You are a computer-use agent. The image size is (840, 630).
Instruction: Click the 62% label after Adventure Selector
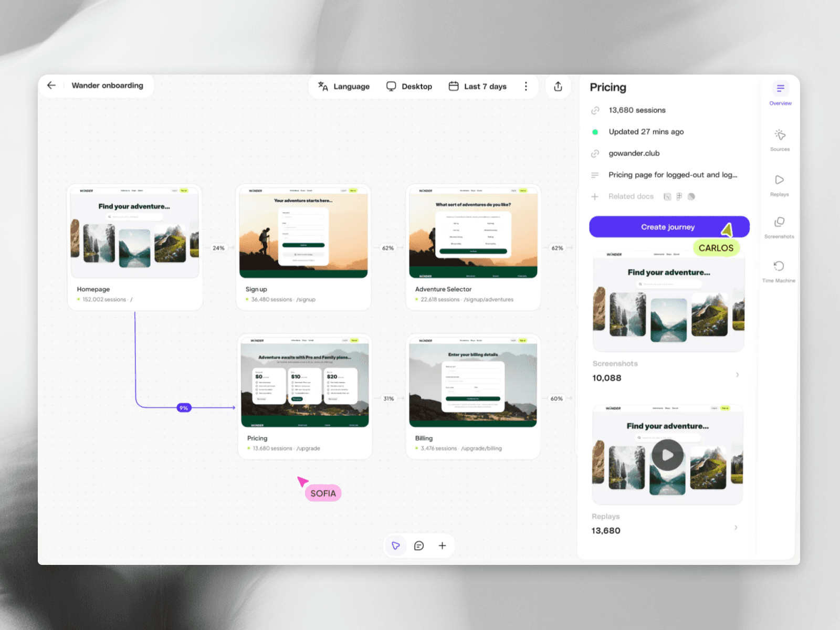click(x=558, y=248)
